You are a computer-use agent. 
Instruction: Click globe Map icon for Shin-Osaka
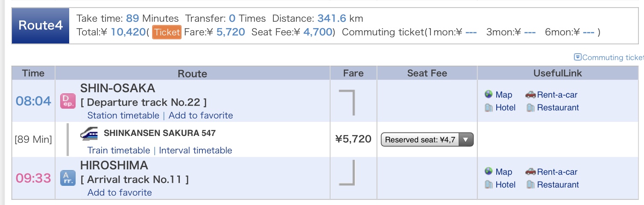(x=489, y=95)
